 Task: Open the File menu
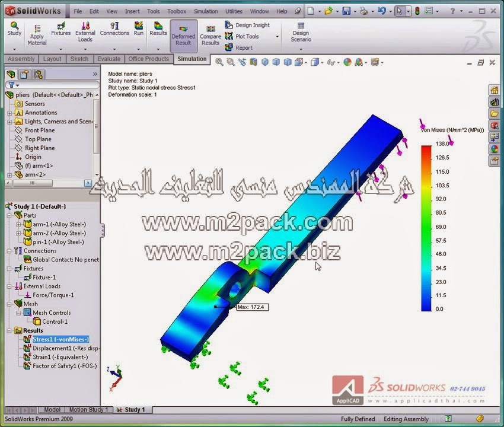[x=78, y=11]
